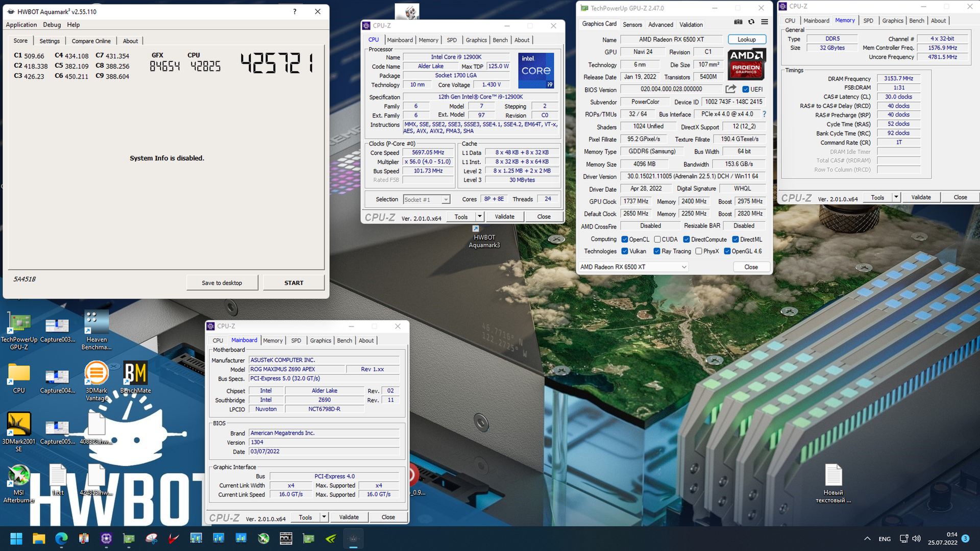Click Tools button in Memory CPU-Z window

(x=877, y=197)
